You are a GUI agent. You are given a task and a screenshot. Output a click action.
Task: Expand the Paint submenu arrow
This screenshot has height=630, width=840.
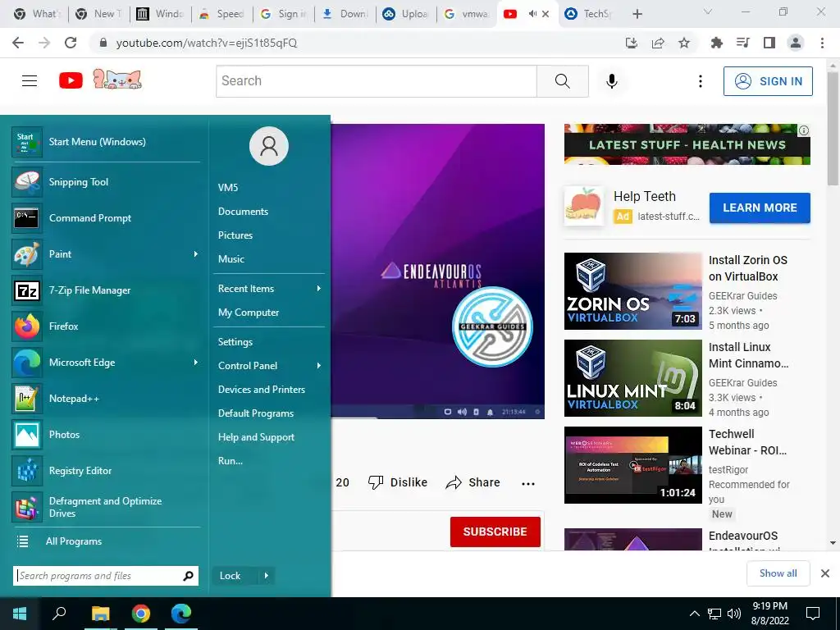click(195, 254)
